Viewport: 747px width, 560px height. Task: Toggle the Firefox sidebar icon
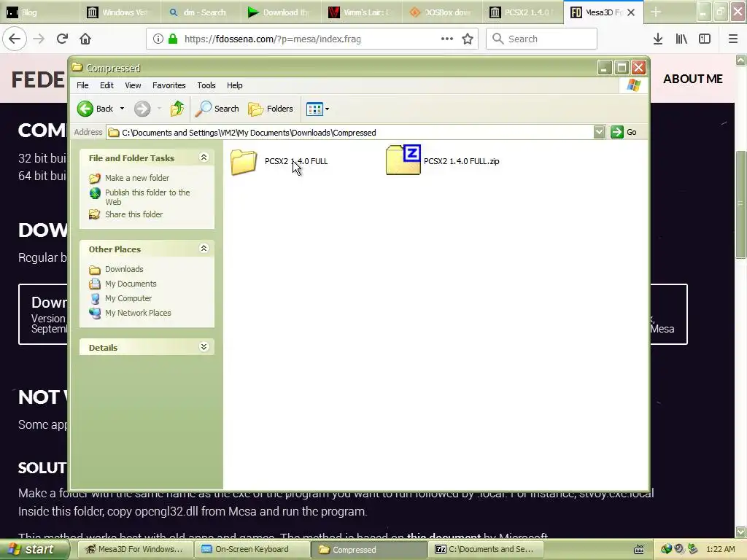click(x=705, y=39)
